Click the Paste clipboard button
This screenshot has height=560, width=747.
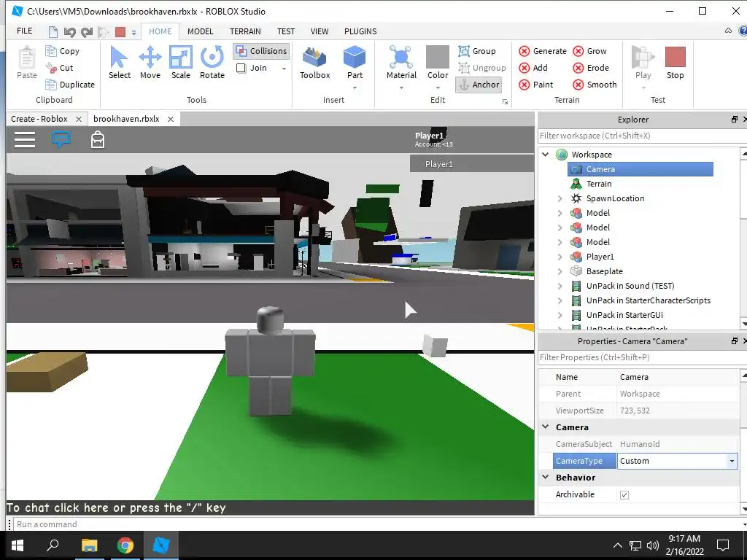[27, 63]
